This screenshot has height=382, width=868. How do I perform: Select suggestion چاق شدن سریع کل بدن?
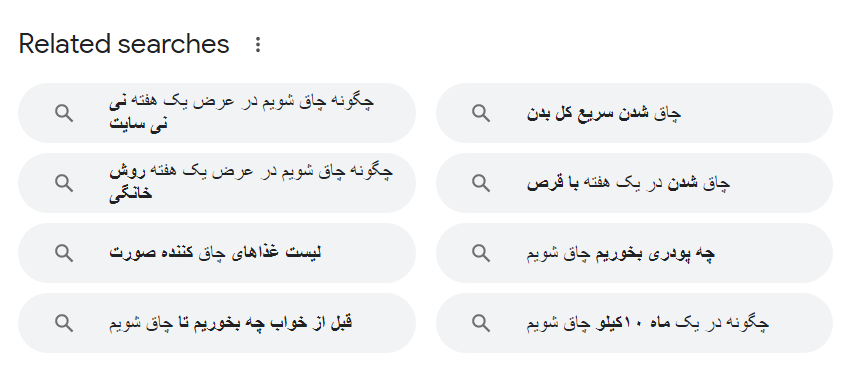pos(634,113)
